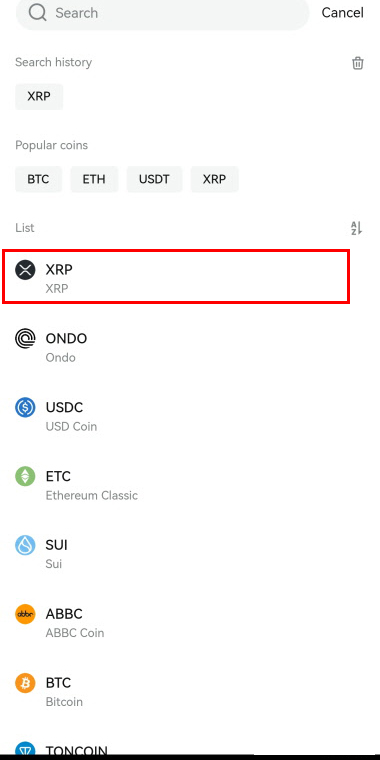Click the SUI water drop logo

25,545
